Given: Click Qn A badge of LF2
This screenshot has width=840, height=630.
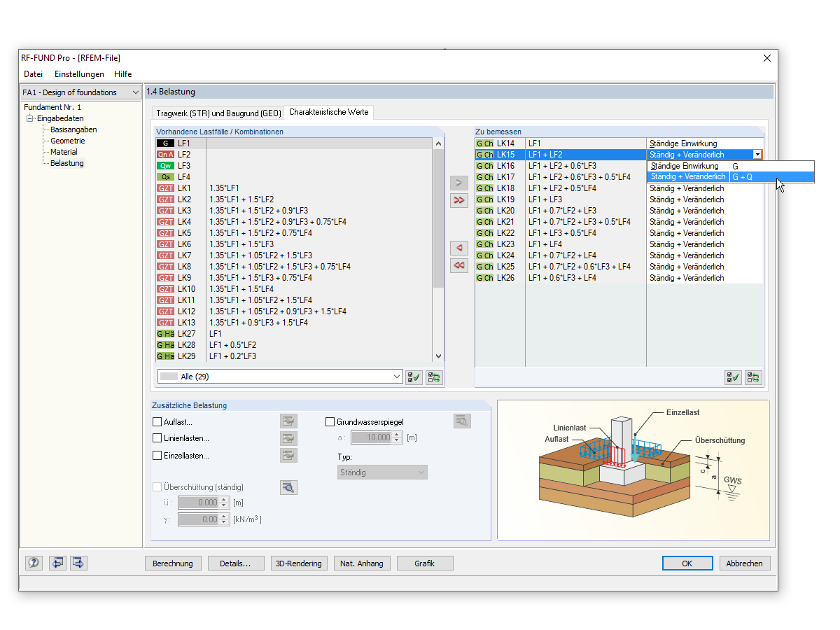Looking at the screenshot, I should pos(165,155).
